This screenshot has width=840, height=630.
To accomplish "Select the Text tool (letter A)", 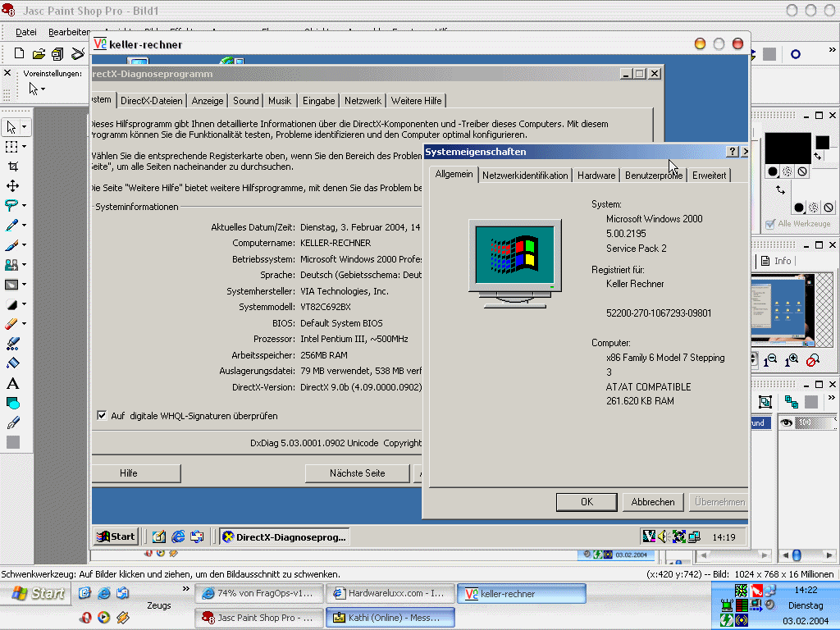I will click(x=13, y=384).
